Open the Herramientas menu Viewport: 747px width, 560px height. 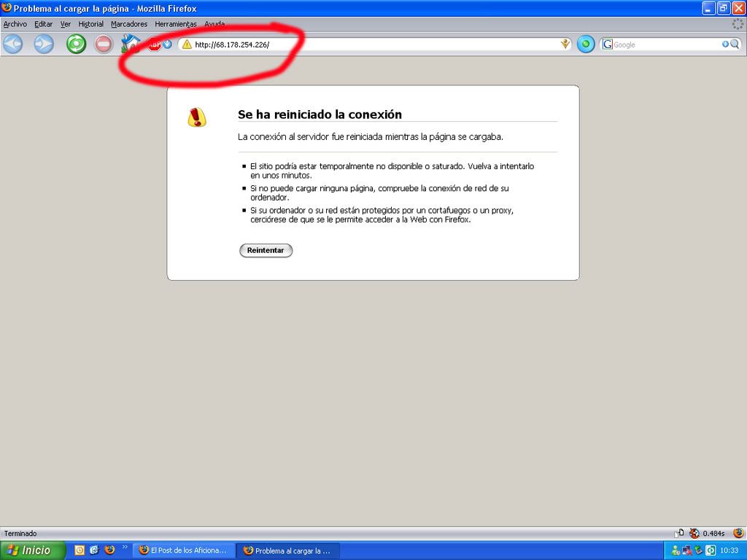(x=176, y=24)
